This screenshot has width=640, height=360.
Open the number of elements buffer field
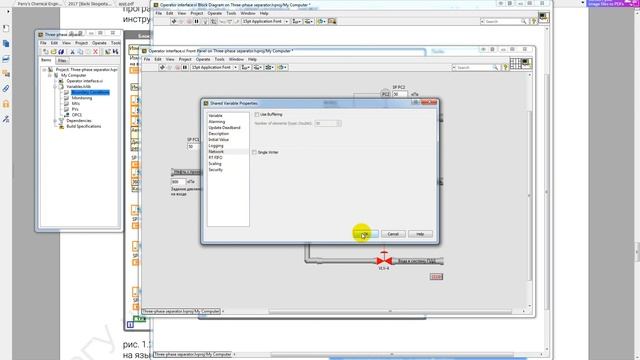(x=328, y=123)
